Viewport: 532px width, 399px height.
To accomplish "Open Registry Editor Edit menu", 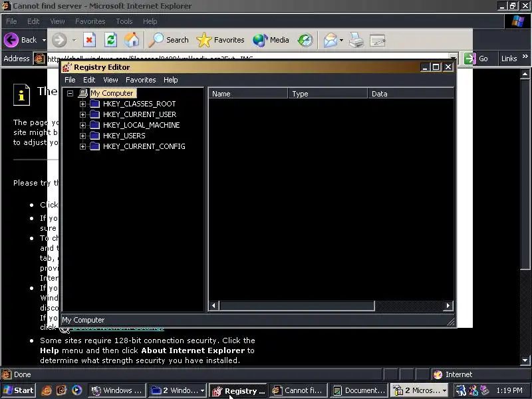I will [x=89, y=80].
